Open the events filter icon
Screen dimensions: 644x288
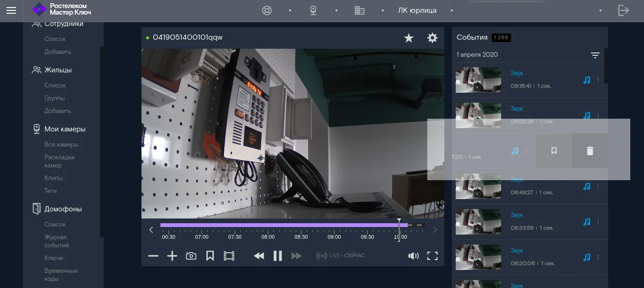click(595, 55)
